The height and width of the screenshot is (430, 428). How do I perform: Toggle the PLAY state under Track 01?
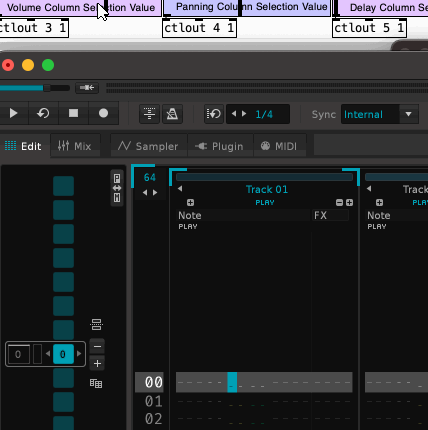[x=265, y=203]
